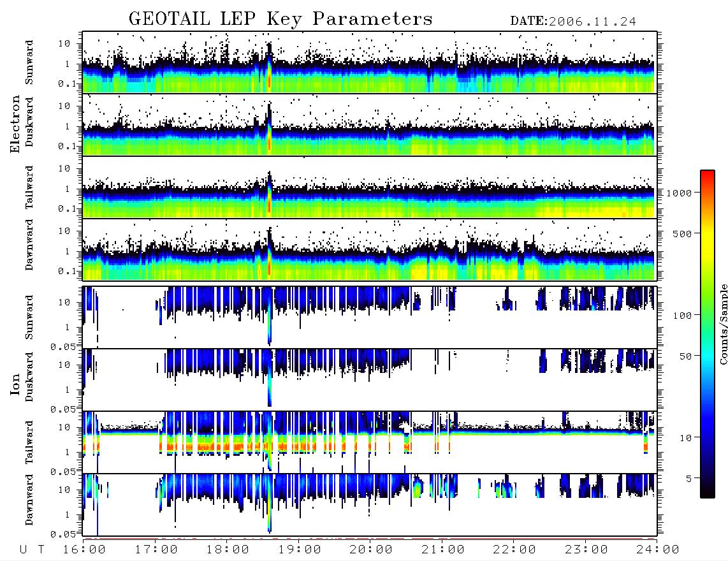Click the "17:00" time tick label
The image size is (728, 561).
click(156, 550)
